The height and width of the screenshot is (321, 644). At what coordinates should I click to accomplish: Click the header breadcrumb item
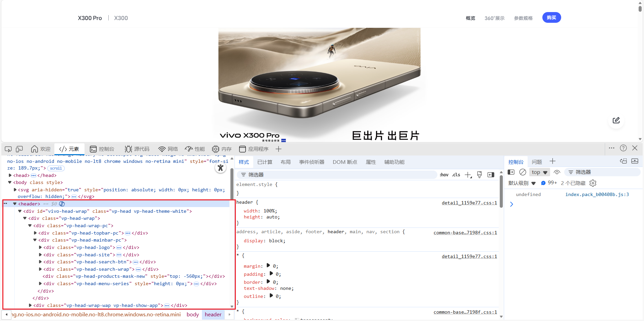(213, 315)
